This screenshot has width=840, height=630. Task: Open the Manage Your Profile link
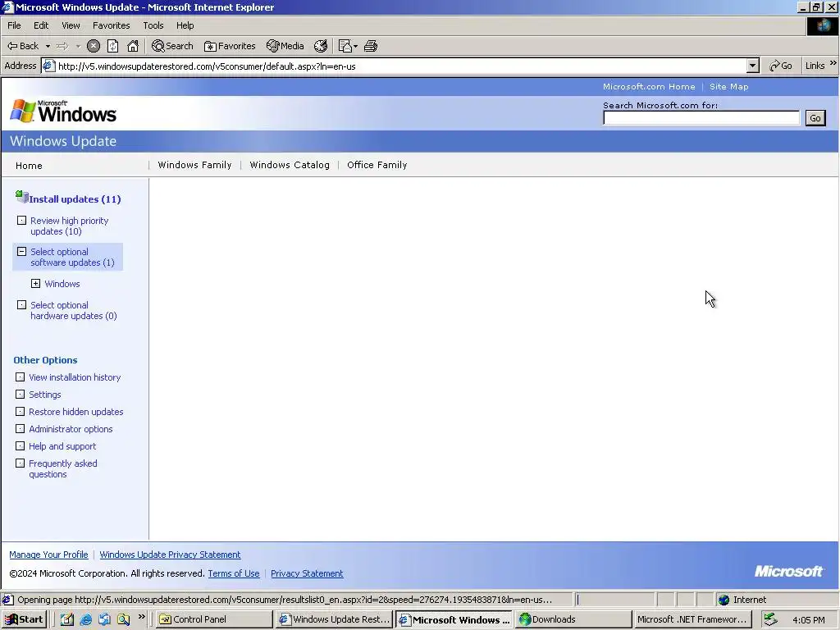pyautogui.click(x=48, y=555)
